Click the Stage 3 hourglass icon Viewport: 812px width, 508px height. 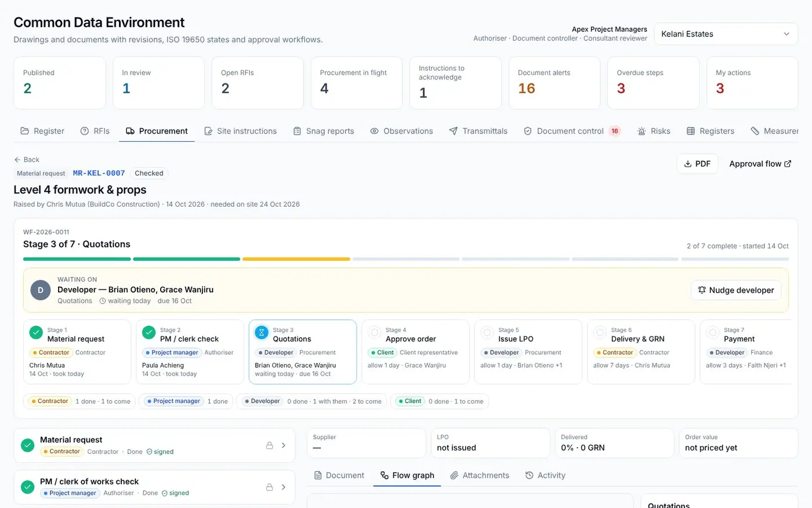point(262,333)
